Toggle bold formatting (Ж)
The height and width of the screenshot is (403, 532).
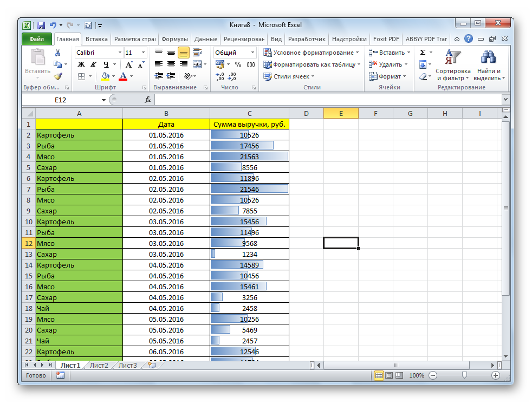(x=81, y=64)
